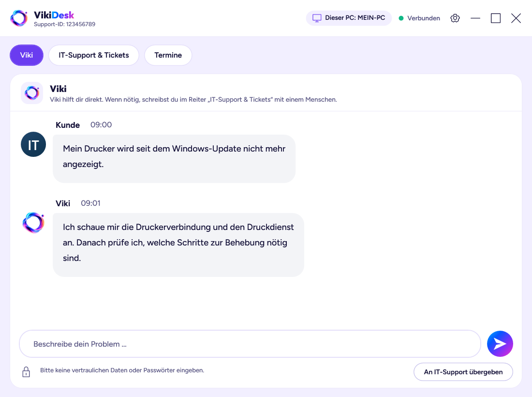The image size is (532, 397).
Task: Click the Kunde sender name
Action: tap(68, 125)
